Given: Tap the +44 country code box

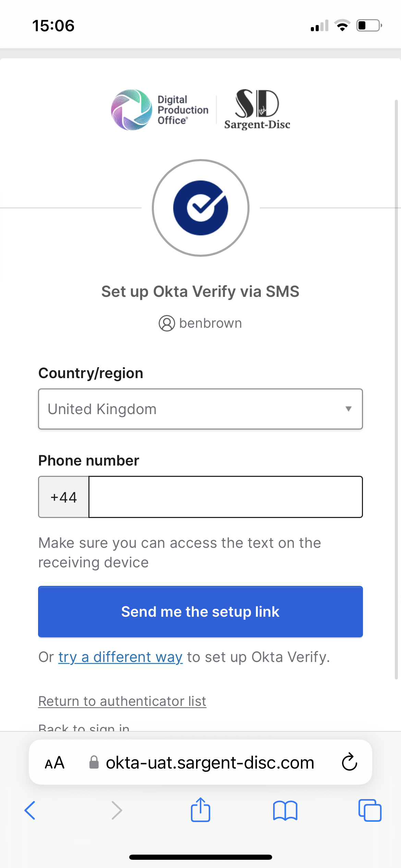Looking at the screenshot, I should (64, 497).
